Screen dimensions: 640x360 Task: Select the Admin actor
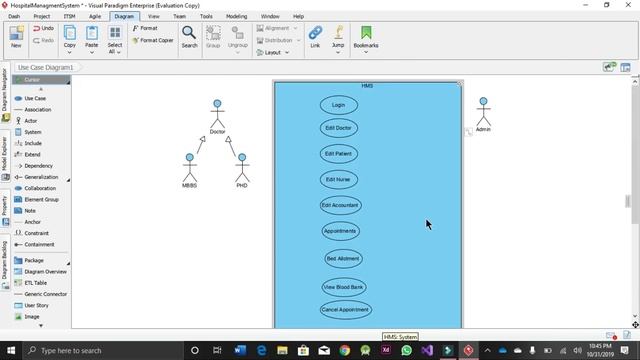pyautogui.click(x=483, y=114)
